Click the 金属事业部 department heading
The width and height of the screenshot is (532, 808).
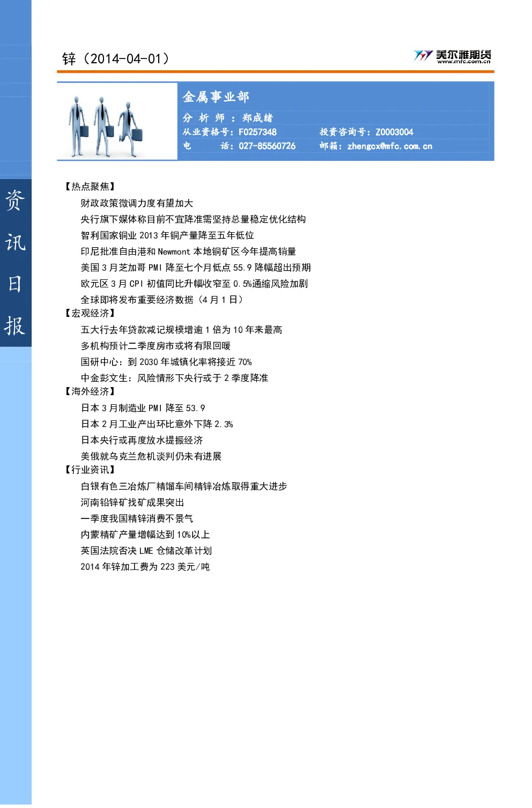216,97
